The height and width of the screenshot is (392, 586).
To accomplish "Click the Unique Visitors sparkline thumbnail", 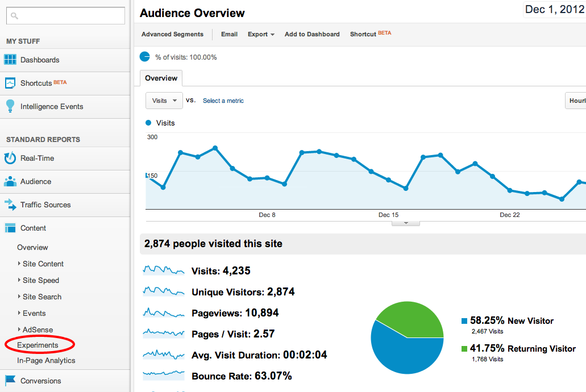I will pyautogui.click(x=164, y=291).
